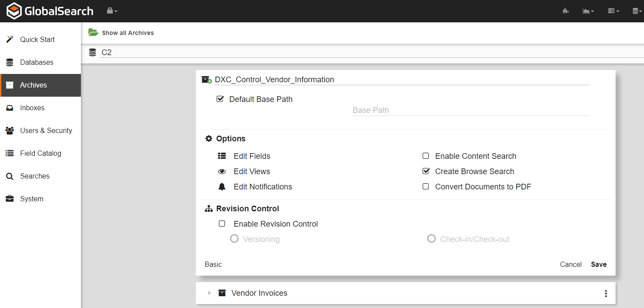Select the Versioning radio button

point(234,238)
